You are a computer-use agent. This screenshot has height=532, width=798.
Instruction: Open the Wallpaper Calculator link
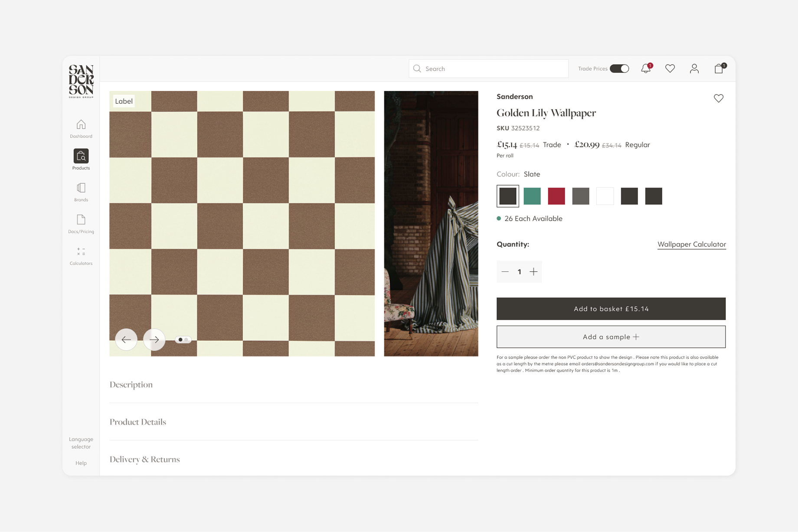pos(692,244)
